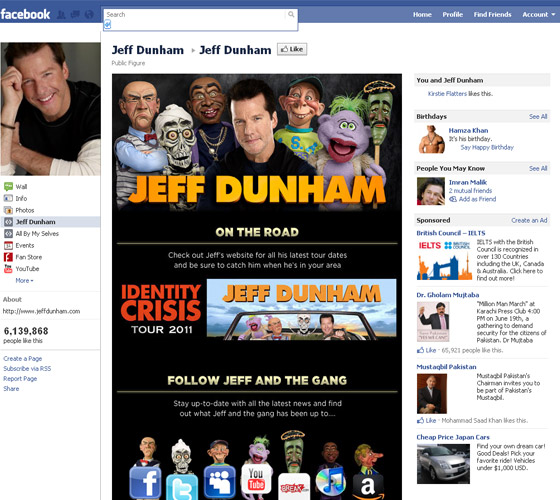The width and height of the screenshot is (560, 500).
Task: Click Say Happy Birthday link
Action: tap(487, 147)
